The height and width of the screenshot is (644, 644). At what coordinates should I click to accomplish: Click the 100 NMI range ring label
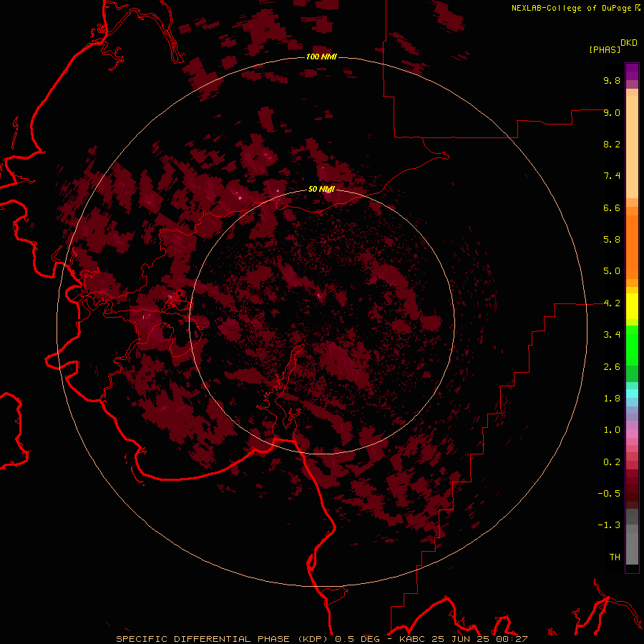321,57
